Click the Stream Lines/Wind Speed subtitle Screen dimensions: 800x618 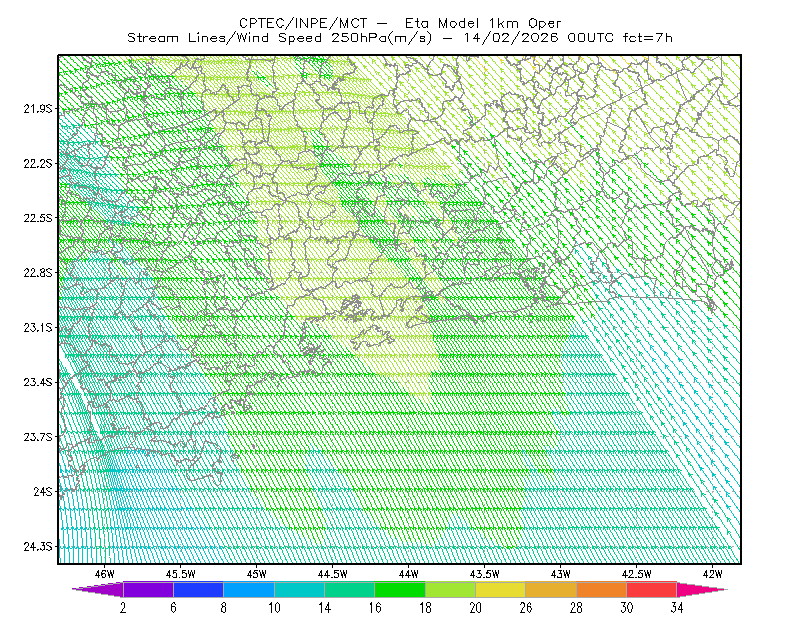(224, 38)
